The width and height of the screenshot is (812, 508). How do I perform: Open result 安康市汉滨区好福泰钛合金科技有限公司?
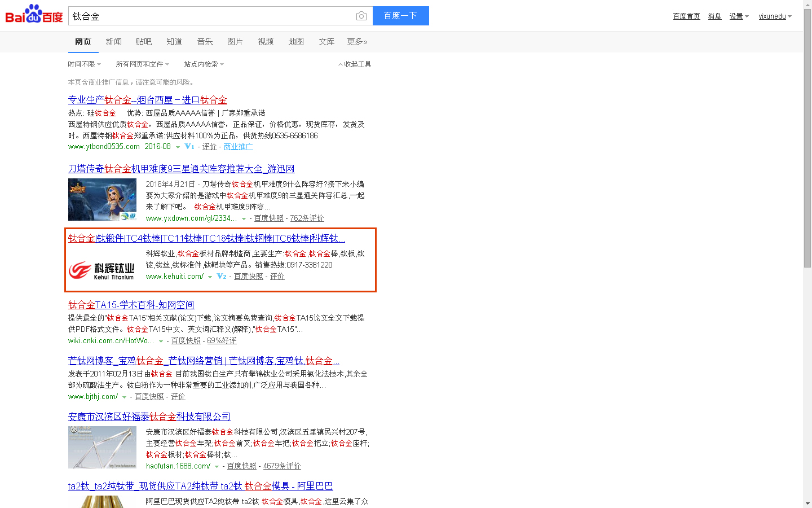(x=149, y=417)
